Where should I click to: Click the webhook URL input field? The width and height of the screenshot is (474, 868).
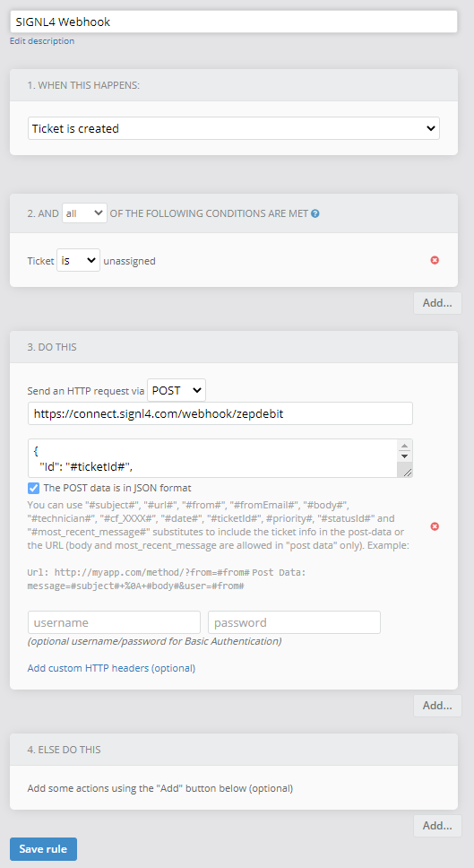click(220, 413)
